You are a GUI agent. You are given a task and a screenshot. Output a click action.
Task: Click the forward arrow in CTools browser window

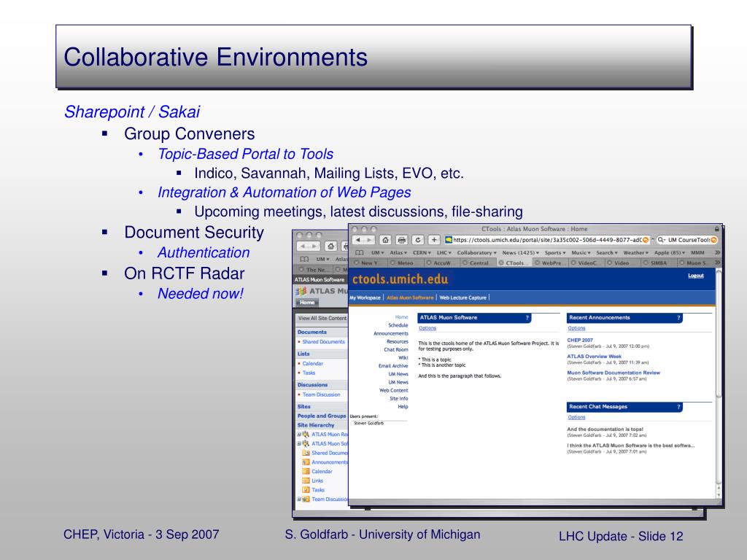(x=369, y=240)
